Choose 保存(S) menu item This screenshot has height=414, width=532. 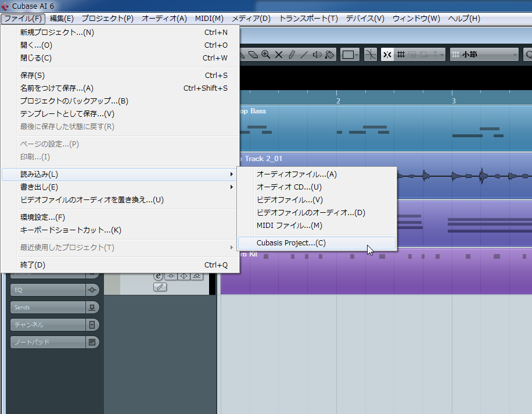coord(120,76)
